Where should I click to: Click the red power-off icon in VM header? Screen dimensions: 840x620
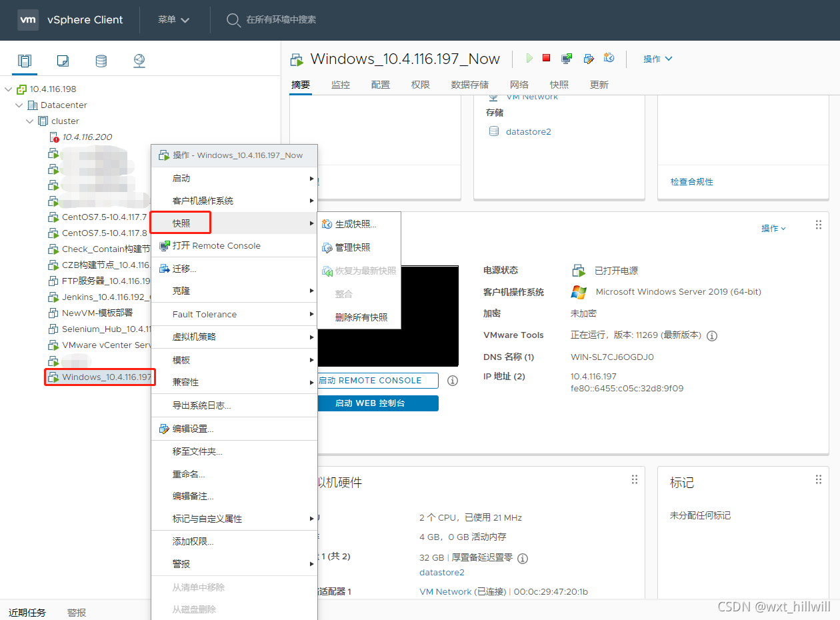tap(546, 58)
